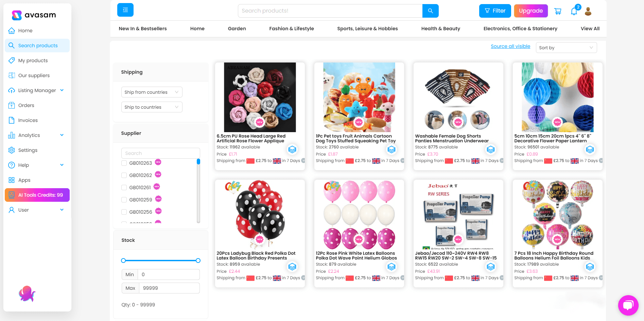Click the search magnifier icon

pyautogui.click(x=430, y=11)
